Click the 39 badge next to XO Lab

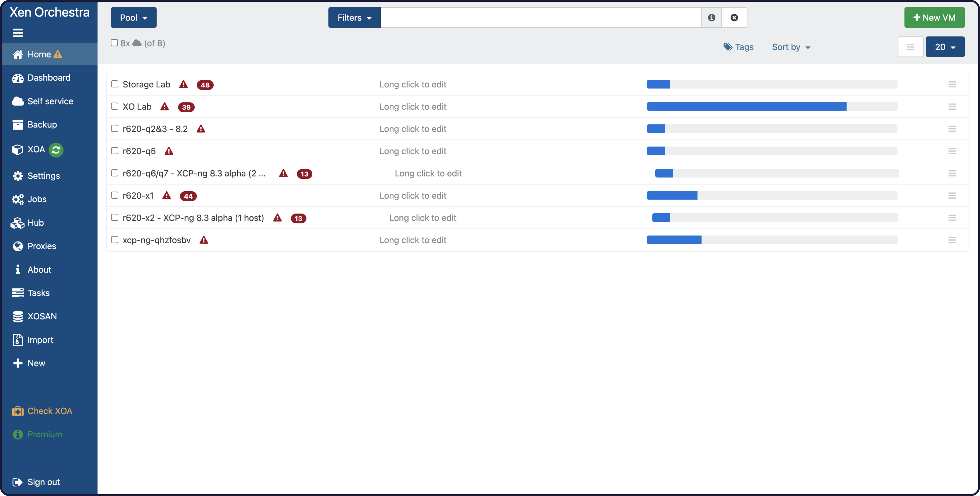click(186, 107)
